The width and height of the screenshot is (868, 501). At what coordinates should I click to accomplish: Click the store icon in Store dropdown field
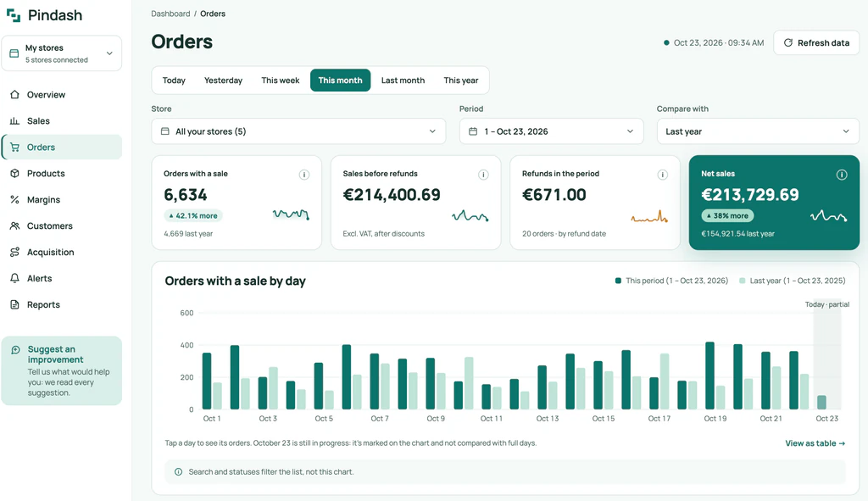(x=165, y=131)
